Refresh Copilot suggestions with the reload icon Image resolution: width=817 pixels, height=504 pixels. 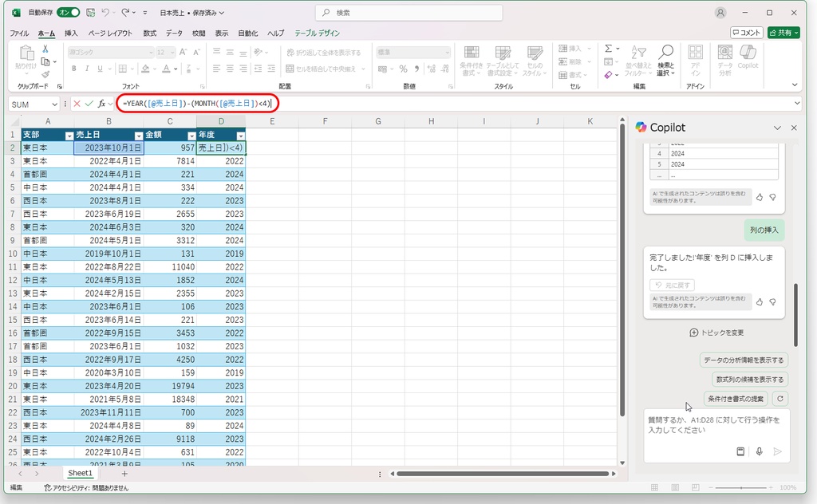point(780,399)
